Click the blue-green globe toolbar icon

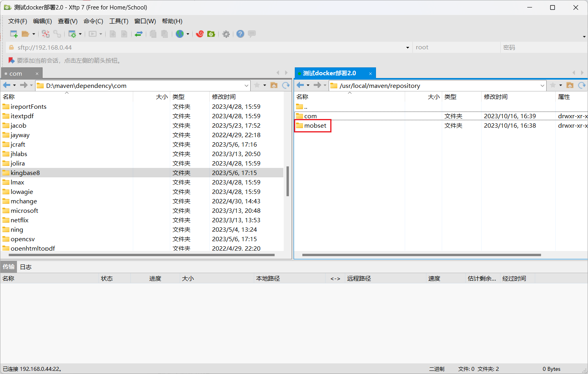coord(180,34)
